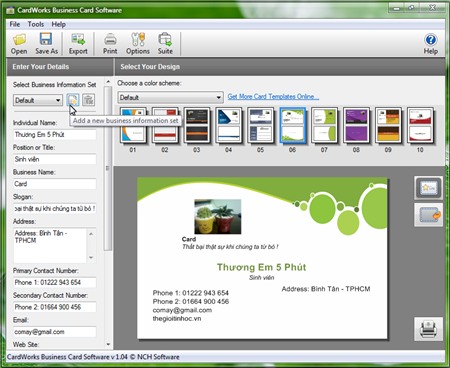
Task: Select card template 05
Action: [x=261, y=125]
